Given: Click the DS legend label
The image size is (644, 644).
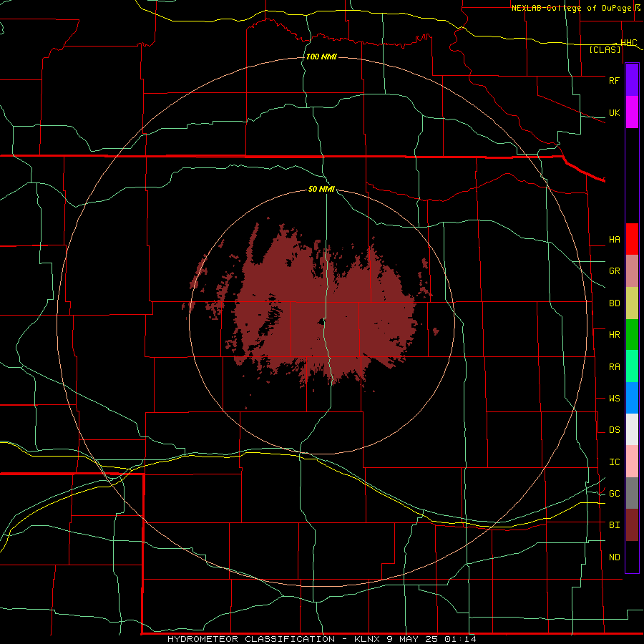Looking at the screenshot, I should [614, 430].
